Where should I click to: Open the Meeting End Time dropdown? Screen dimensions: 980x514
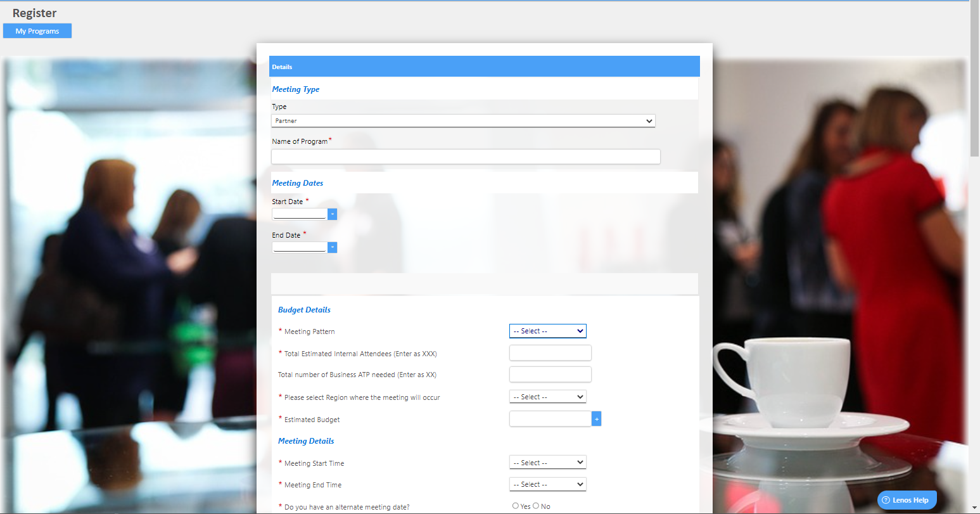tap(547, 484)
